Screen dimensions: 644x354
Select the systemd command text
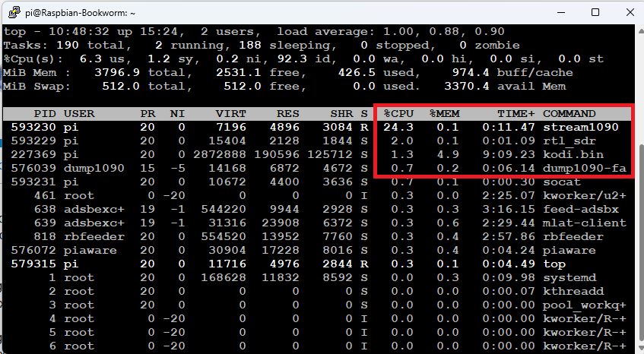click(569, 278)
